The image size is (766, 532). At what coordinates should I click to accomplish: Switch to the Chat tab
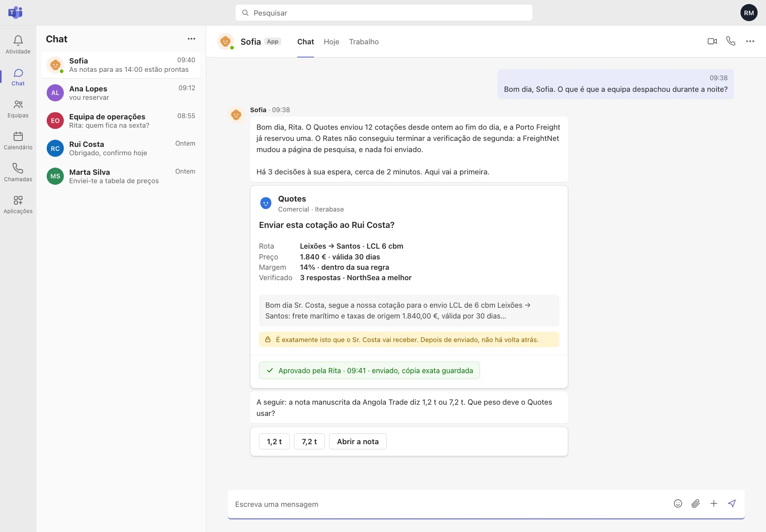pyautogui.click(x=306, y=42)
